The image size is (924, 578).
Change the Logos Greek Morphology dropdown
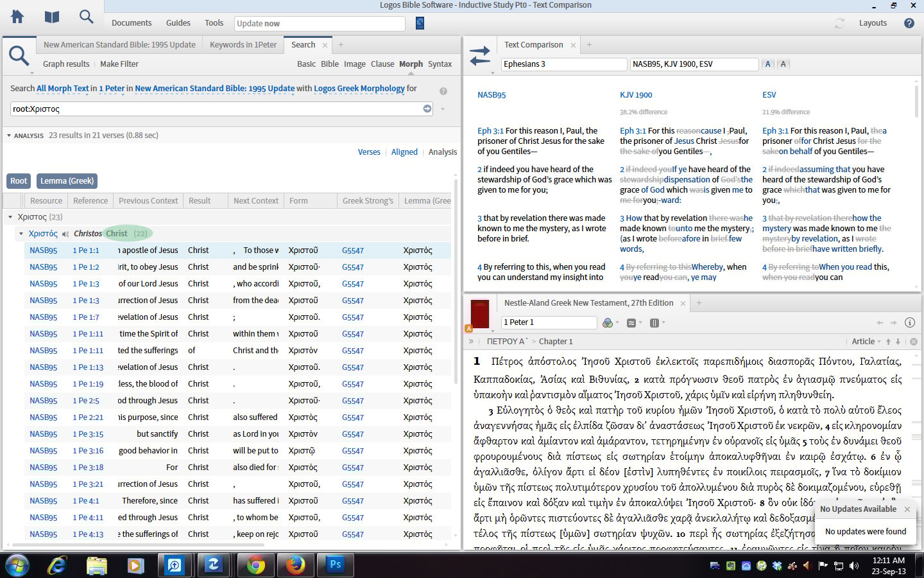click(x=359, y=89)
